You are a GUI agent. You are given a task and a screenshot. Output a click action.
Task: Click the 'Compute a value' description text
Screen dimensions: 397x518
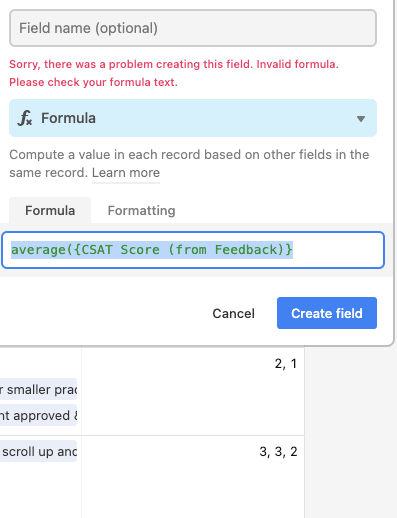(x=189, y=163)
